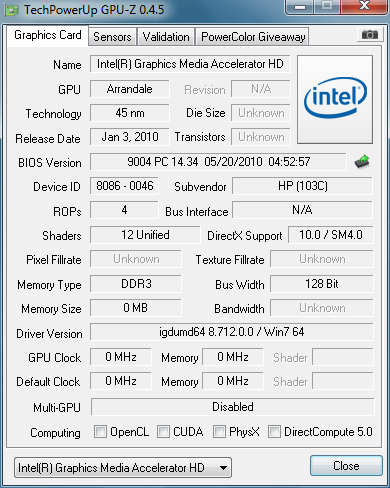Click the Default Clock 0 MHz field
Image resolution: width=390 pixels, height=488 pixels.
click(121, 381)
